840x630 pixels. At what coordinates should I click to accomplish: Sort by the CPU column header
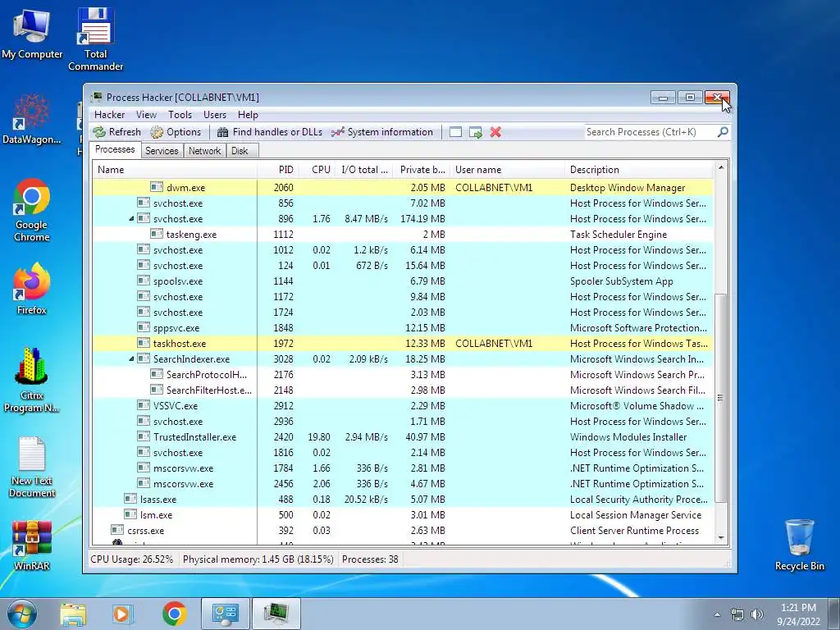coord(317,170)
